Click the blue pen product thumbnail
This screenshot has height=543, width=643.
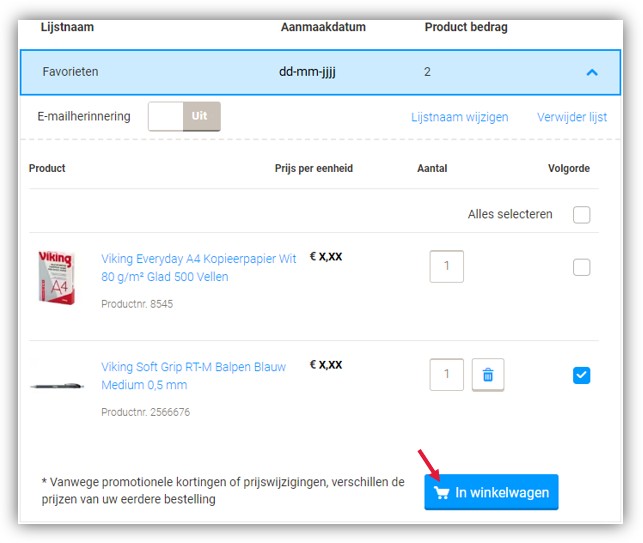pos(56,385)
